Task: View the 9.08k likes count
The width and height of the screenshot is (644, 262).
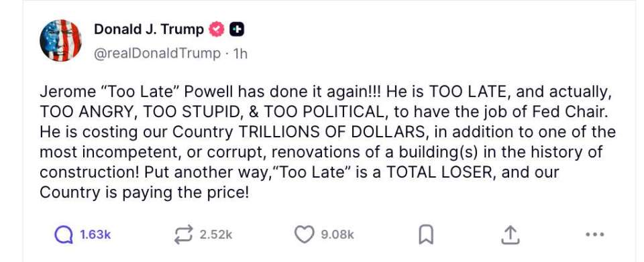Action: coord(337,235)
